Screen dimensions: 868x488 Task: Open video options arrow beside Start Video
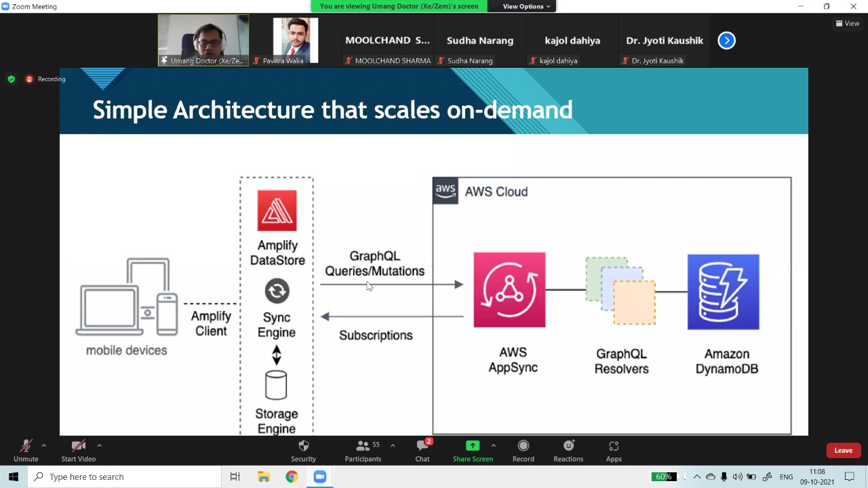click(x=99, y=445)
